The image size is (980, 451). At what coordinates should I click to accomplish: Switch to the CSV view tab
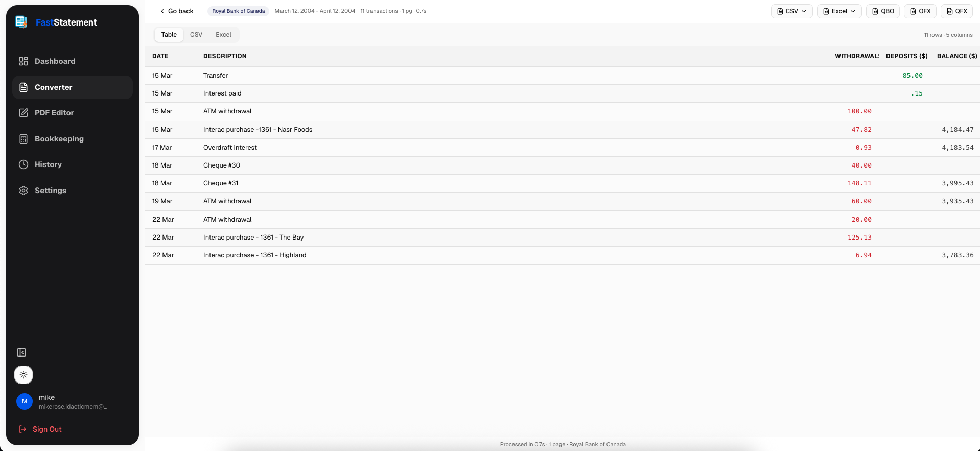pyautogui.click(x=196, y=35)
